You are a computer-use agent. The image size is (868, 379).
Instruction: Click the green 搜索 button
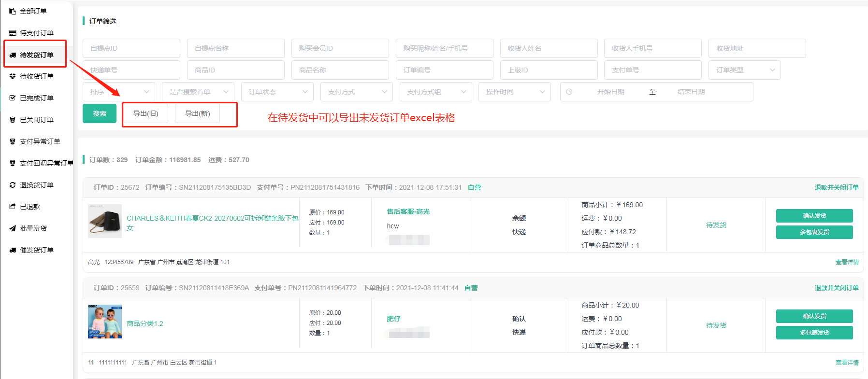100,113
